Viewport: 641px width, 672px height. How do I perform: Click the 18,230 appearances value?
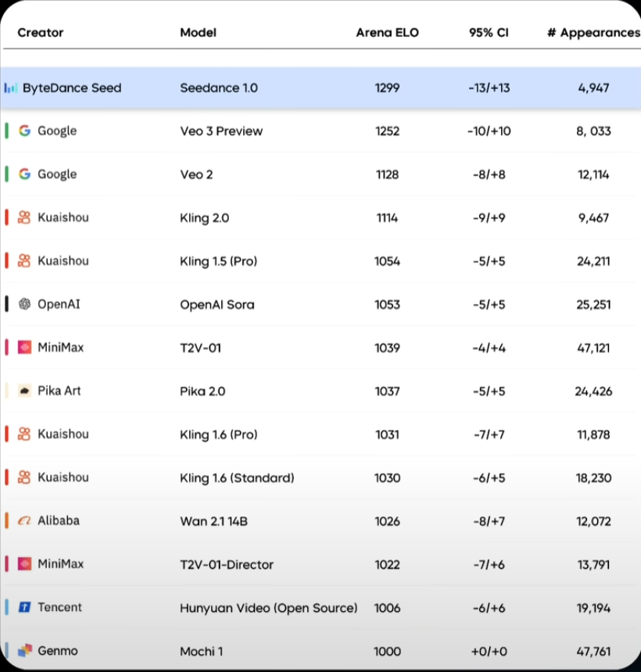593,478
